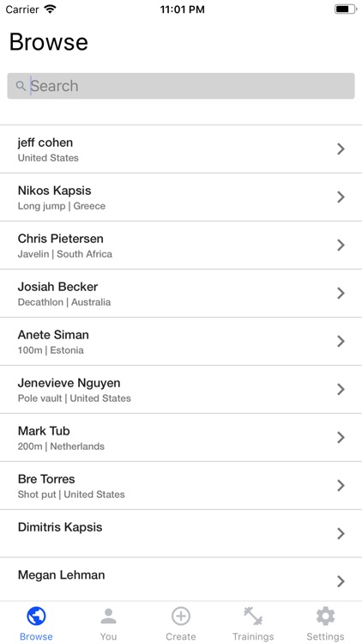
Task: Tap the Browse globe icon
Action: tap(36, 616)
